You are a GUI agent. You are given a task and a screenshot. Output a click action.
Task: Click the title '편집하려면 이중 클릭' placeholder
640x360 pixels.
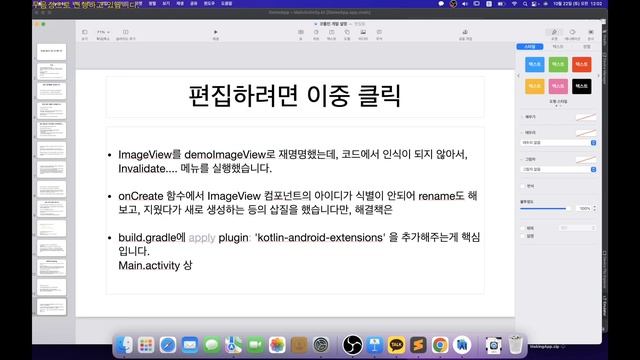click(295, 96)
